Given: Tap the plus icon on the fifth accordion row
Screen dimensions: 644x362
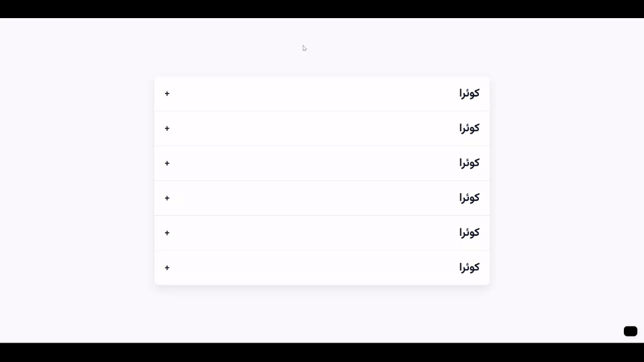Looking at the screenshot, I should coord(167,233).
